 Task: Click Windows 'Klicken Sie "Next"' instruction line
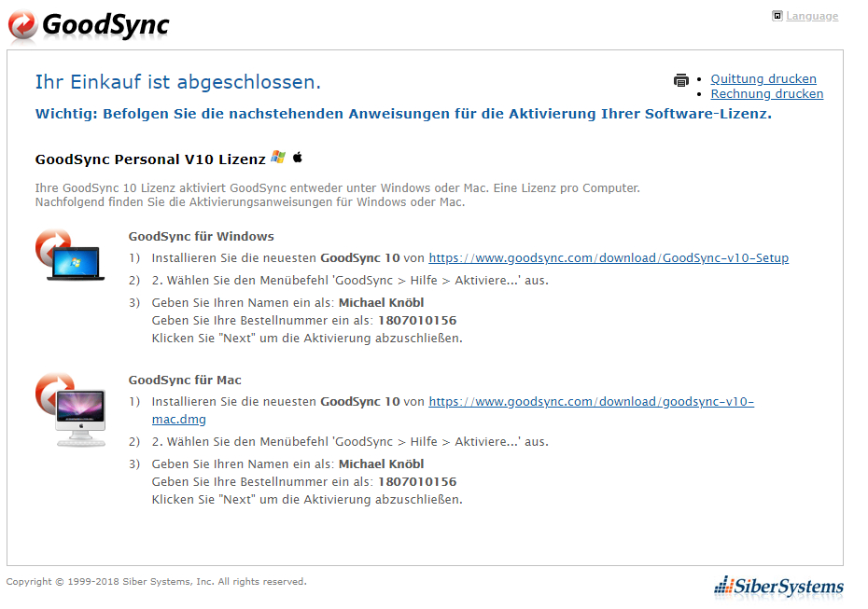(307, 338)
